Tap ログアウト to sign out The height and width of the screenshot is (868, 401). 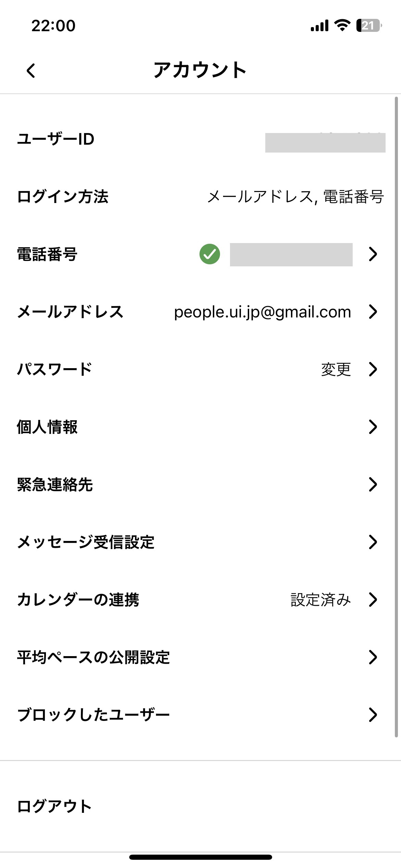click(54, 806)
